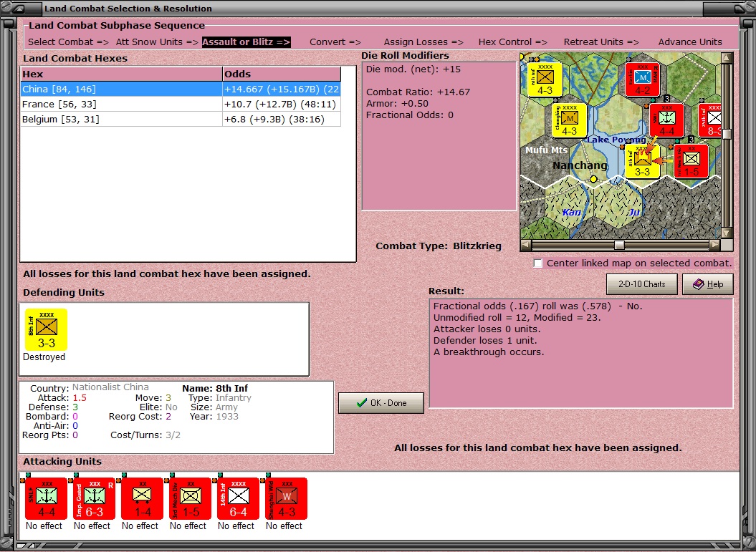
Task: Click the red 8-3 infantry counter on map
Action: point(711,120)
